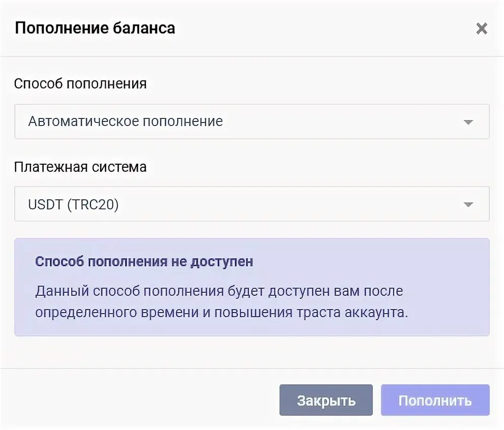Click the arrow in Платежная система field
This screenshot has width=504, height=430.
click(468, 204)
